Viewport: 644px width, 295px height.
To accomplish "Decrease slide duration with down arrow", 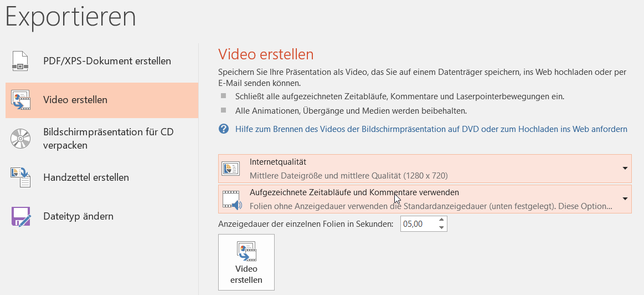I will pyautogui.click(x=441, y=227).
